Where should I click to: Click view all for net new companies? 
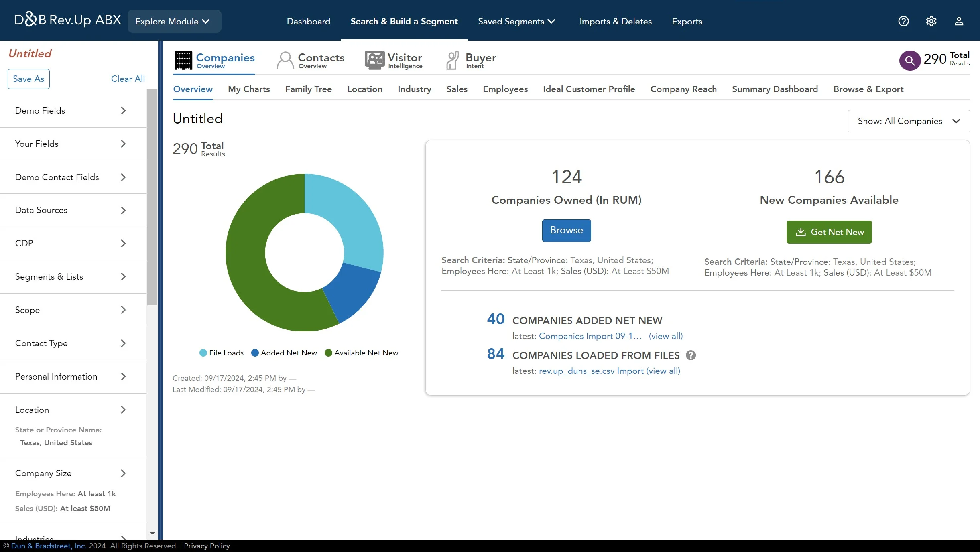point(665,336)
